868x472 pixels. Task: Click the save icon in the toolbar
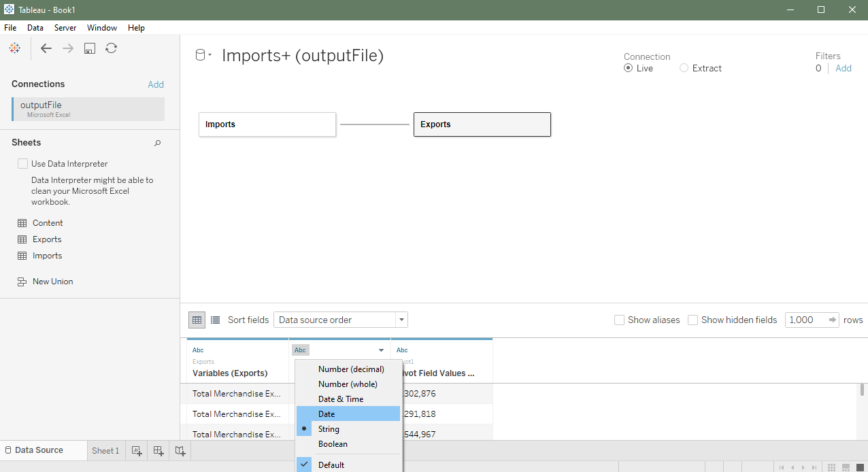tap(89, 48)
